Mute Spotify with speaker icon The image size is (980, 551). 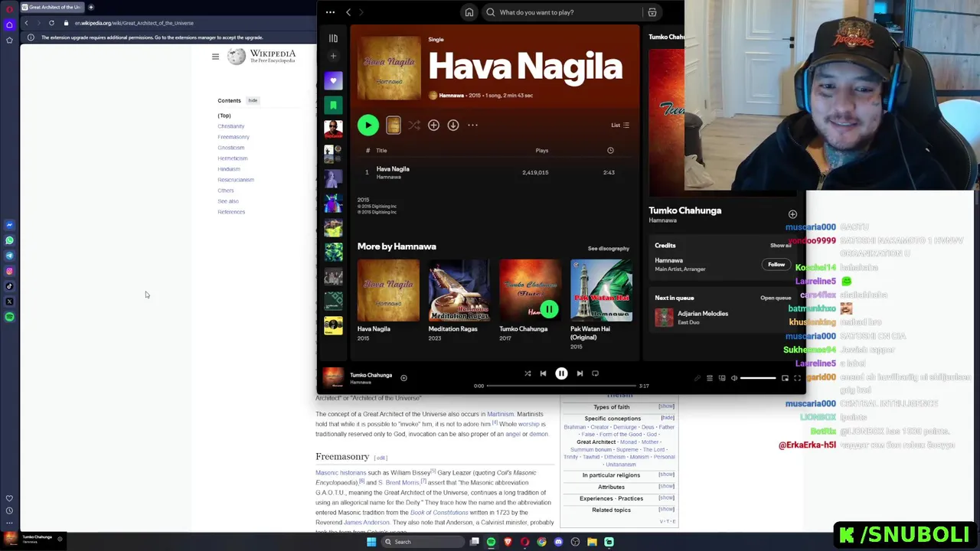[x=734, y=378]
